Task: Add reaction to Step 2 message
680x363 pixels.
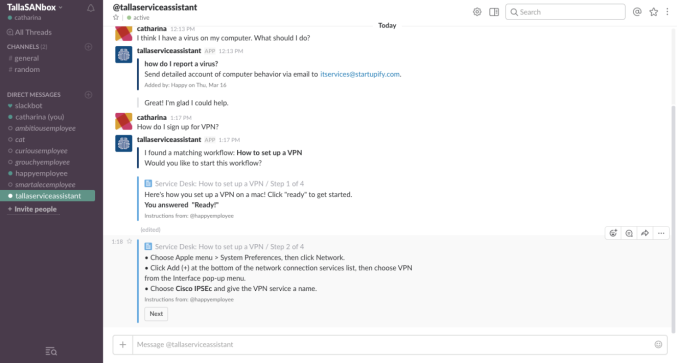Action: click(613, 233)
